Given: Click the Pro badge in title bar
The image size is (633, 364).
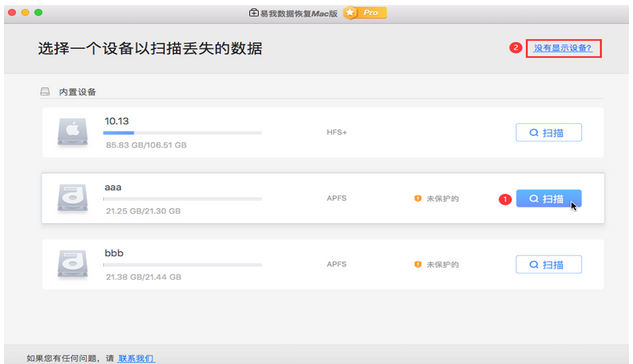Looking at the screenshot, I should [x=365, y=13].
